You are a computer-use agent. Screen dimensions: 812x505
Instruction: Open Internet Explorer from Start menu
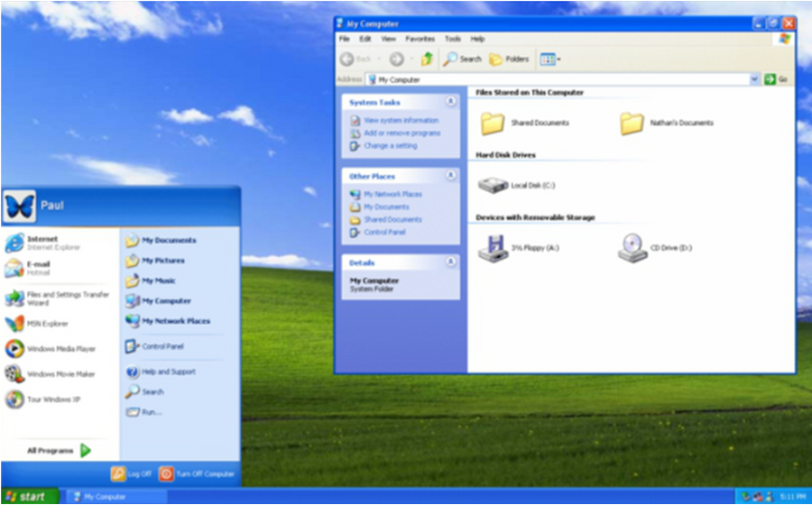[43, 243]
